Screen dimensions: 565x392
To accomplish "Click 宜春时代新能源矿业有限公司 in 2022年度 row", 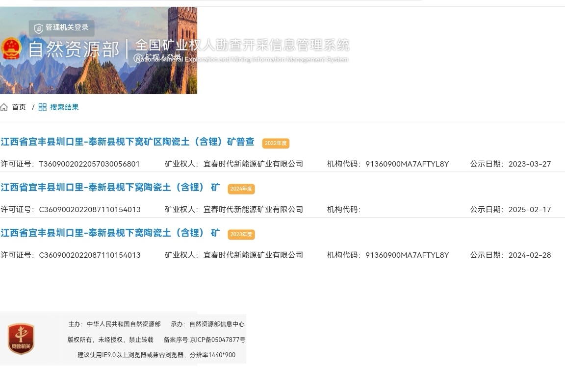I will (253, 164).
